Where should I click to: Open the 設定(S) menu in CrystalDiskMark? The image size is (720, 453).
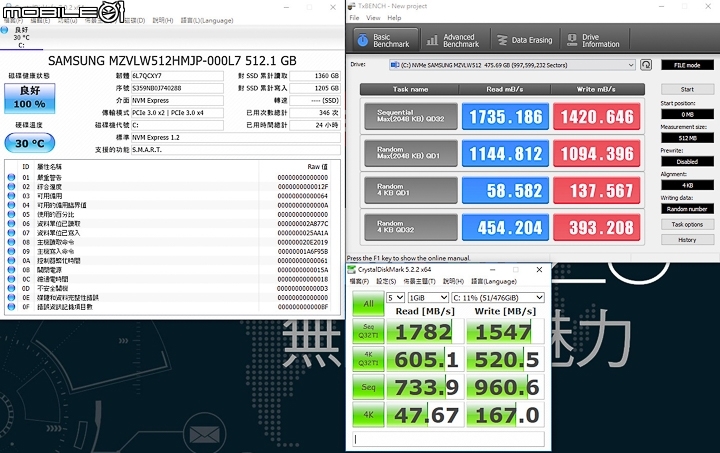click(386, 281)
